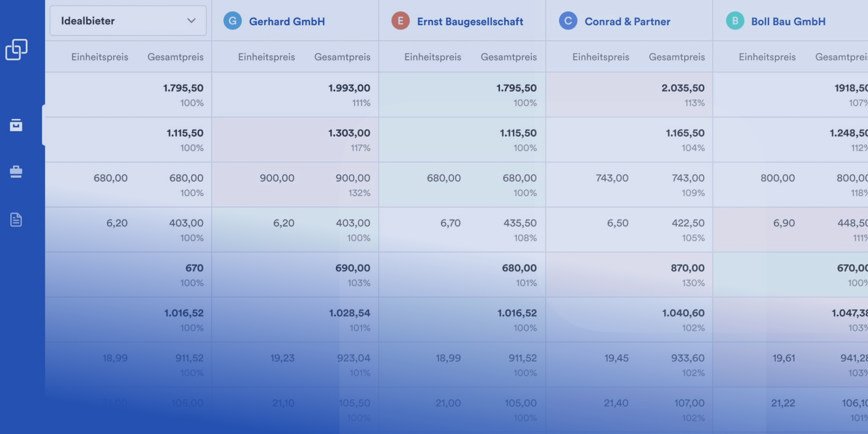Select Conrad & Partner unit price 21,40
868x434 pixels.
616,403
